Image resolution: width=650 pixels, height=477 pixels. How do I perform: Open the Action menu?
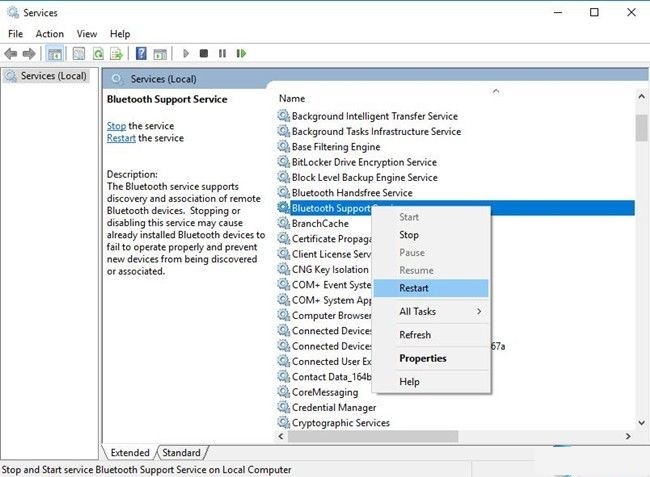tap(49, 33)
